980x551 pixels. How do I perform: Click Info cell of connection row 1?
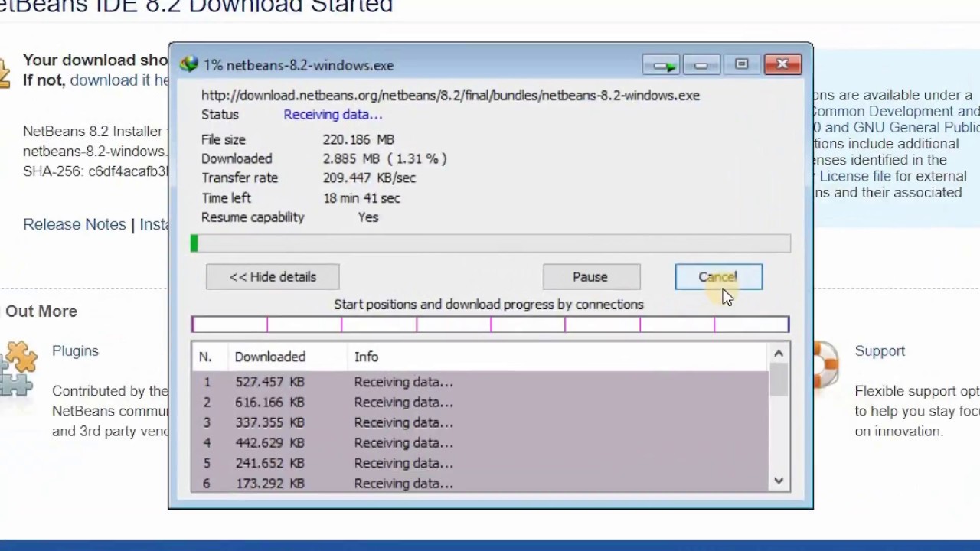[x=403, y=382]
